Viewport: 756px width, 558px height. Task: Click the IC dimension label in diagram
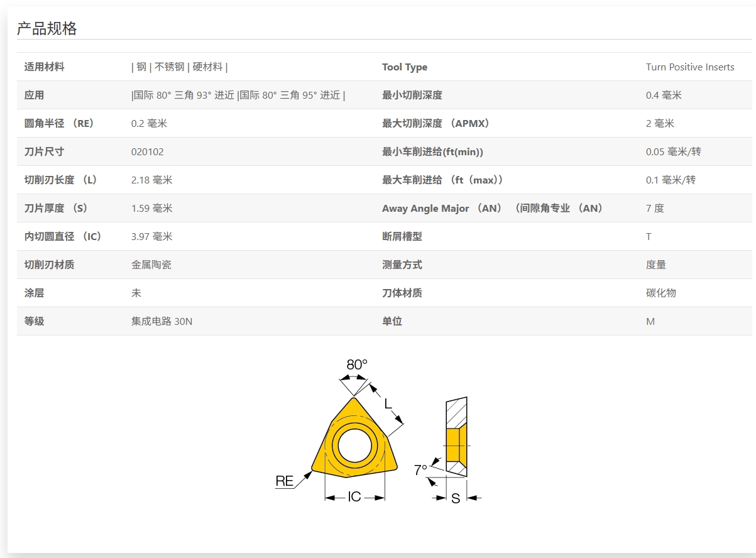click(x=354, y=497)
